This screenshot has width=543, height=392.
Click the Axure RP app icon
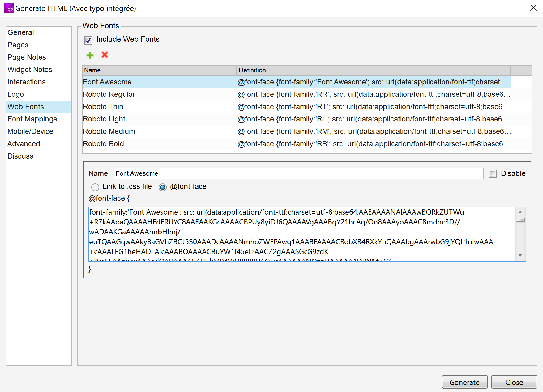[x=9, y=8]
